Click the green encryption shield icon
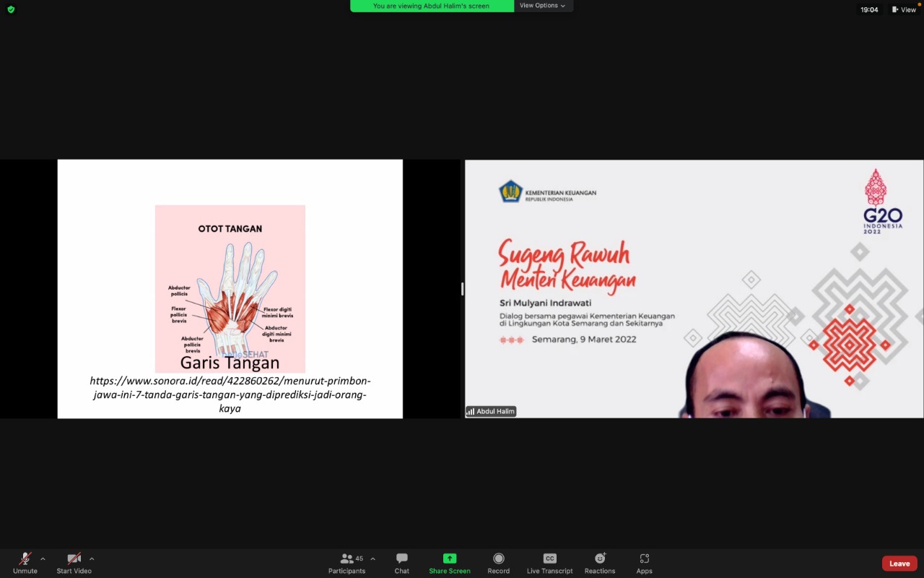Screen dimensions: 924x578 point(11,9)
